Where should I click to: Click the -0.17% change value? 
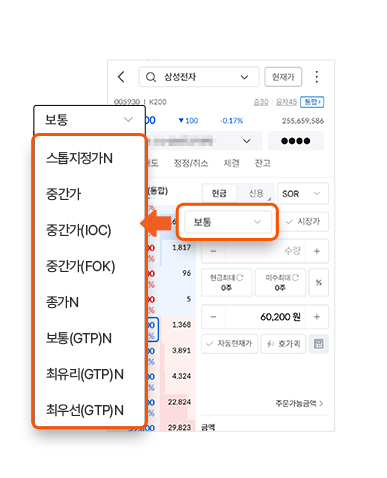pos(232,121)
